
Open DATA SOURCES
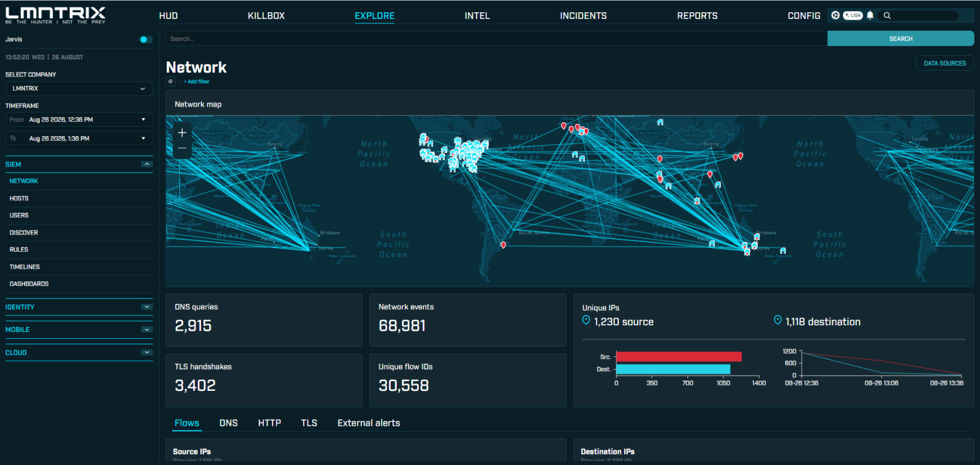click(x=944, y=63)
